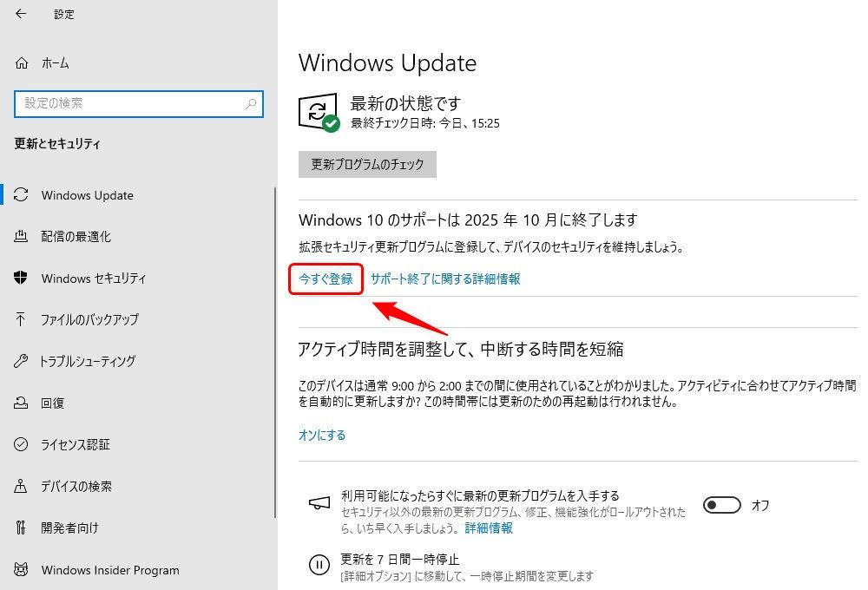This screenshot has width=868, height=590.
Task: Click the back arrow icon
Action: tap(21, 14)
